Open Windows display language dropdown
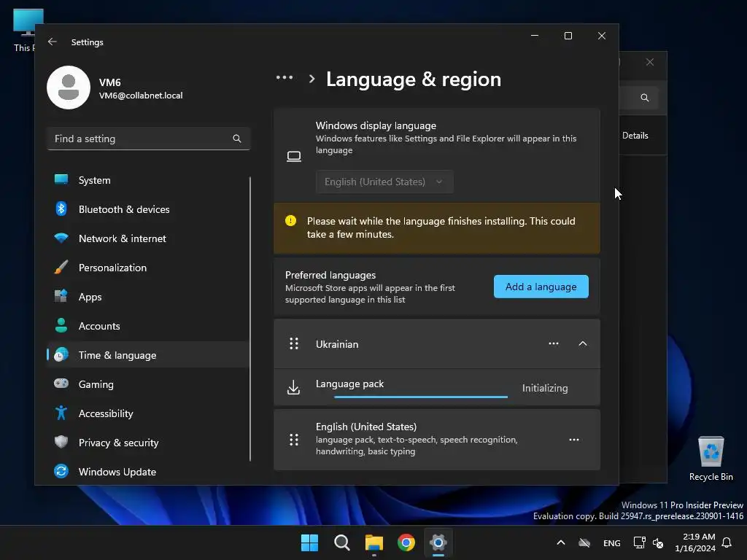 pyautogui.click(x=384, y=182)
